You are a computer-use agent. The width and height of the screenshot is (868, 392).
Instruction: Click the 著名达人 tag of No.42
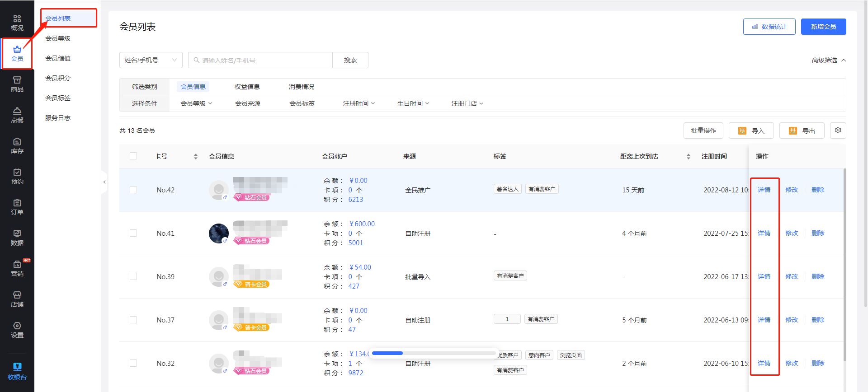pyautogui.click(x=508, y=189)
